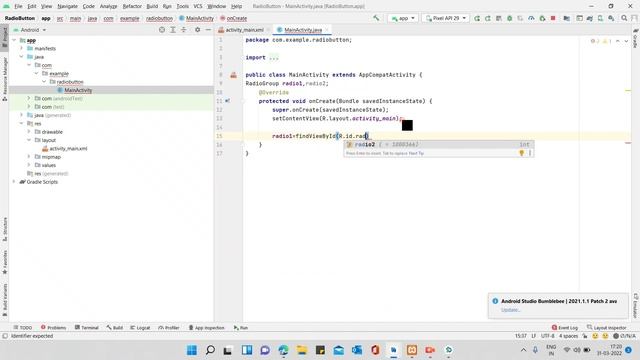The width and height of the screenshot is (640, 360).
Task: Click the import fold ellipsis
Action: point(274,58)
